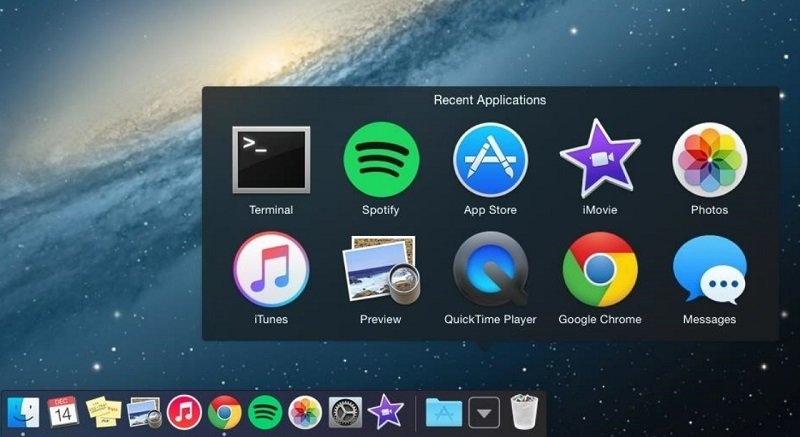The height and width of the screenshot is (437, 800).
Task: Open QuickTime Player from Recent Applications
Action: tap(490, 270)
